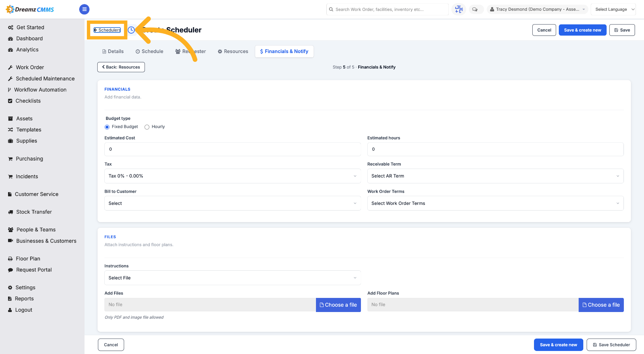Switch to the Schedule tab

[149, 51]
